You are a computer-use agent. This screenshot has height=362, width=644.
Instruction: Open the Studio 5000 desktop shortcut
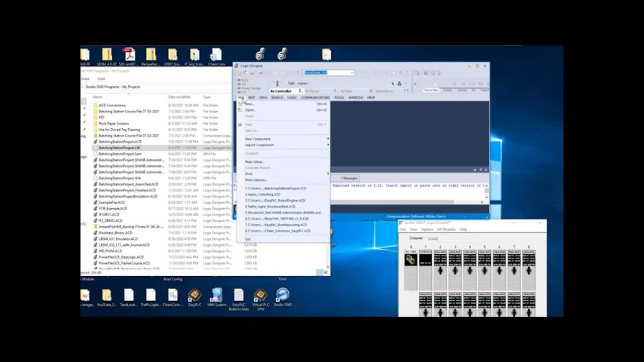tap(283, 297)
